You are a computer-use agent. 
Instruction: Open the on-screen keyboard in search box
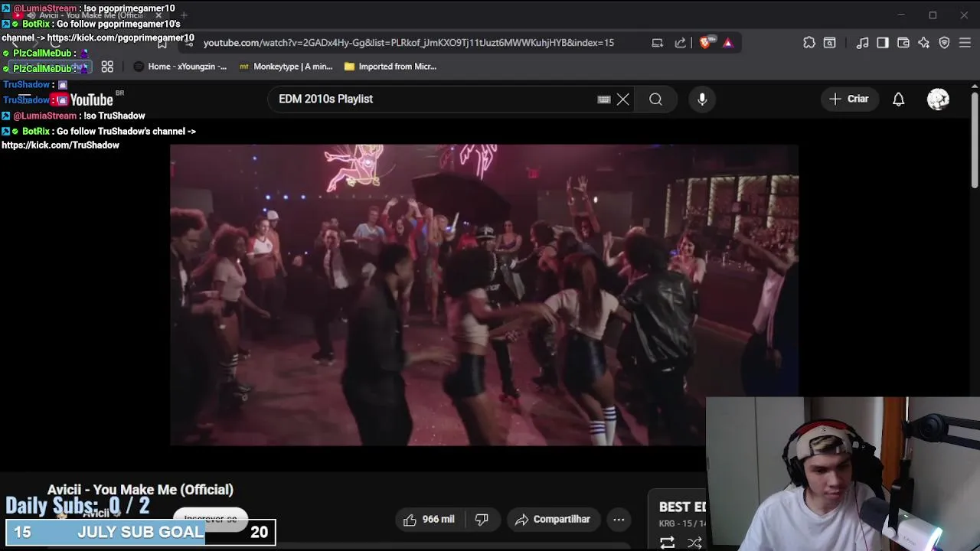click(603, 99)
